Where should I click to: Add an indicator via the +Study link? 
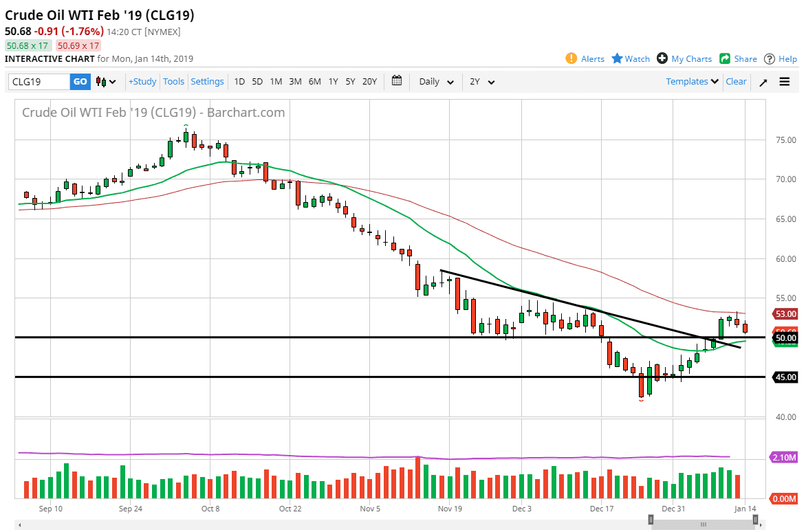[x=142, y=81]
